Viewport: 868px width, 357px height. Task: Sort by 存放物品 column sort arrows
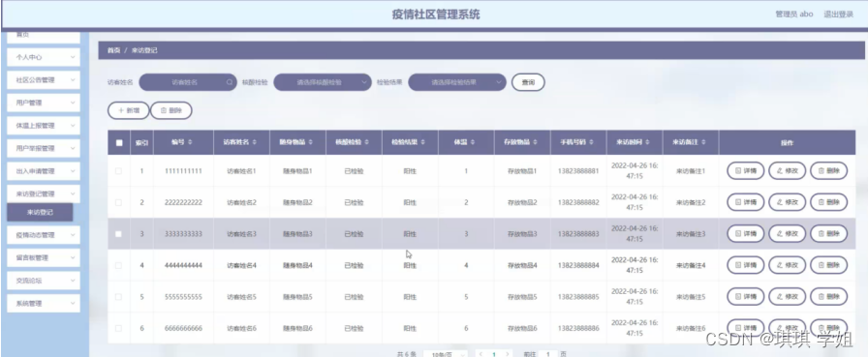pyautogui.click(x=535, y=142)
